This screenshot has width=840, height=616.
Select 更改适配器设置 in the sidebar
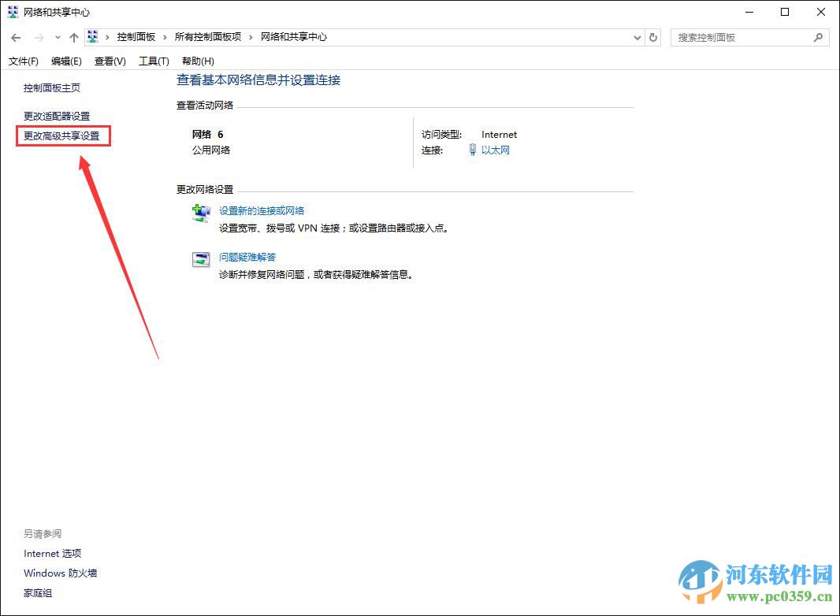[57, 115]
